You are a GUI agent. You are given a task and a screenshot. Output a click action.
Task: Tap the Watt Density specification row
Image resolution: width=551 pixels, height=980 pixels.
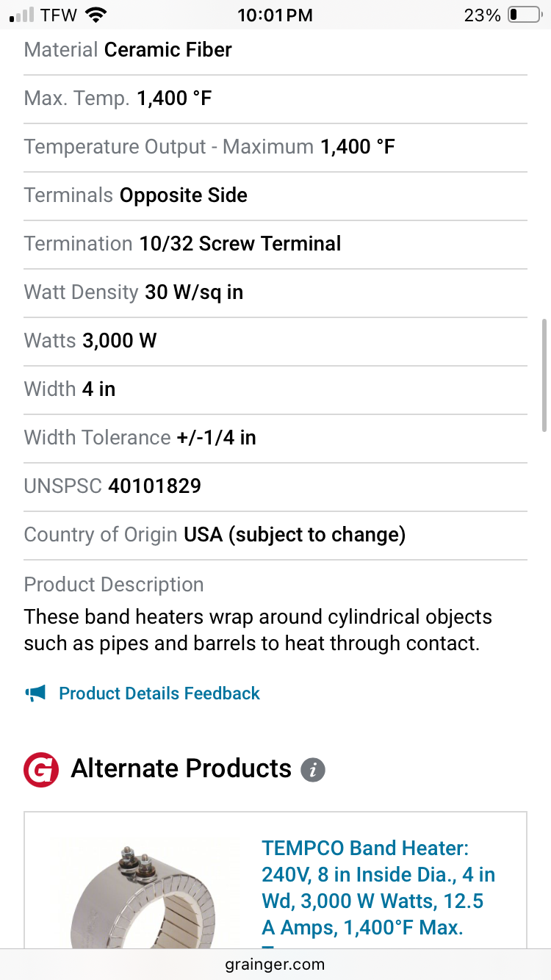coord(134,292)
